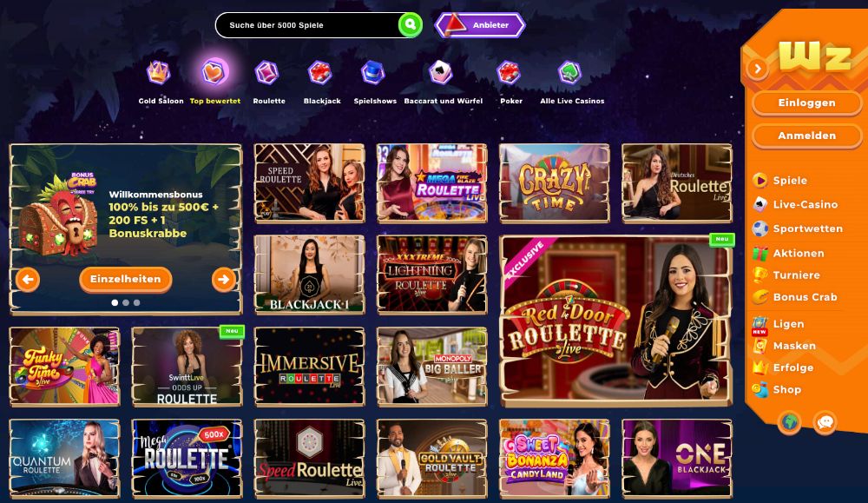This screenshot has height=503, width=868.
Task: Select the third carousel dot indicator
Action: tap(137, 302)
